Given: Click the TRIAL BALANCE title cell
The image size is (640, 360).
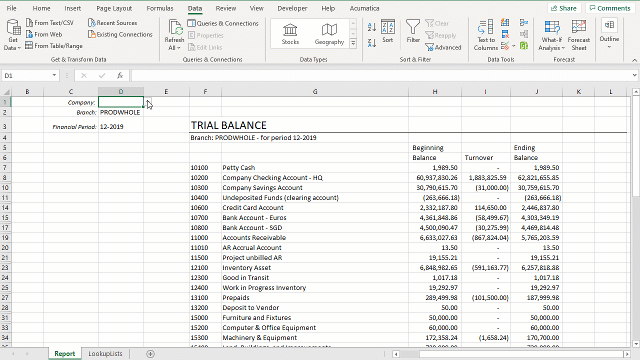Looking at the screenshot, I should (229, 125).
